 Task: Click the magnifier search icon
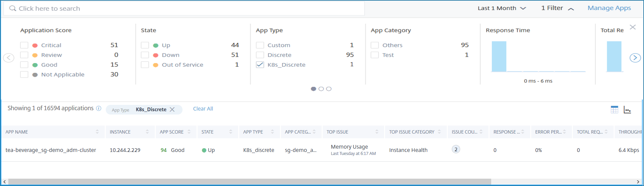[13, 8]
